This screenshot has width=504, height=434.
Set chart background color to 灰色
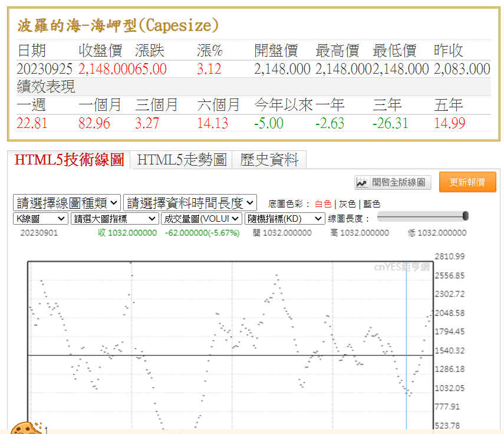tap(347, 204)
